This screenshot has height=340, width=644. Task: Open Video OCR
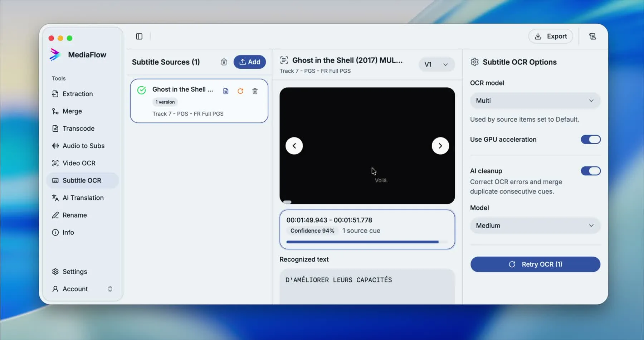coord(83,163)
